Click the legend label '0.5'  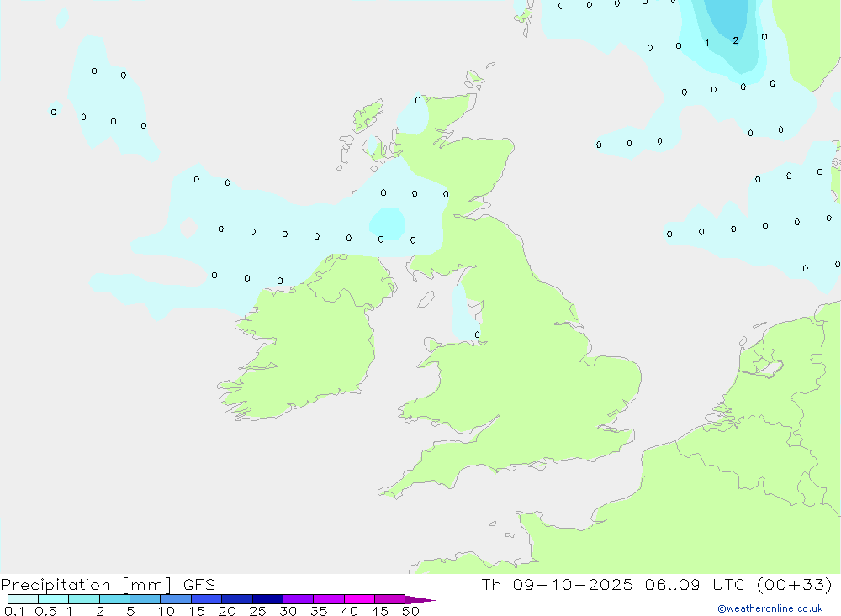[45, 611]
